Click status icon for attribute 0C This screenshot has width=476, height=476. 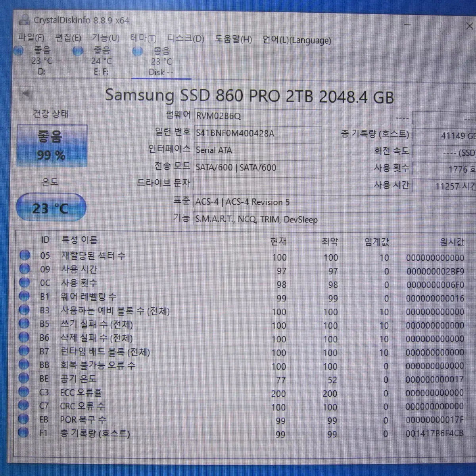25,282
